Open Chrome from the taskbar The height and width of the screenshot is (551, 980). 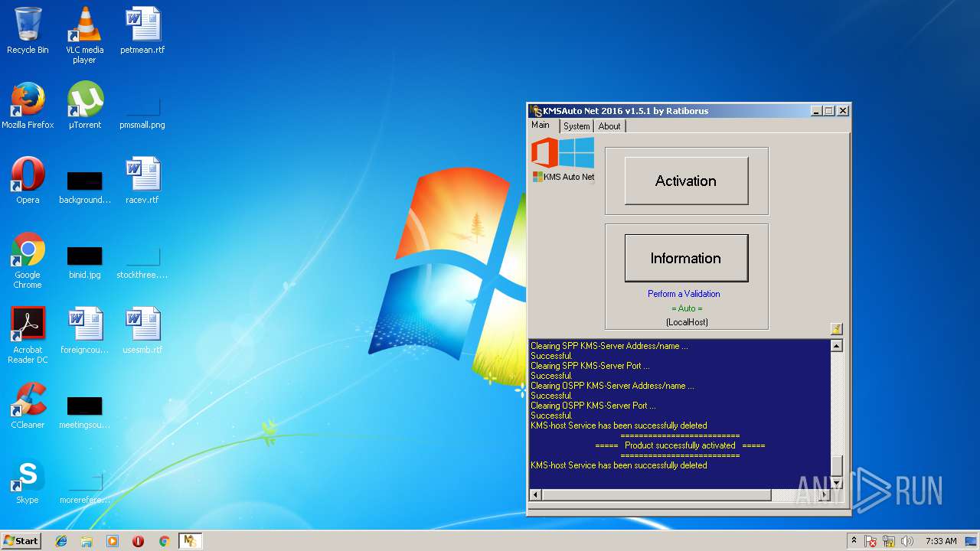coord(164,541)
